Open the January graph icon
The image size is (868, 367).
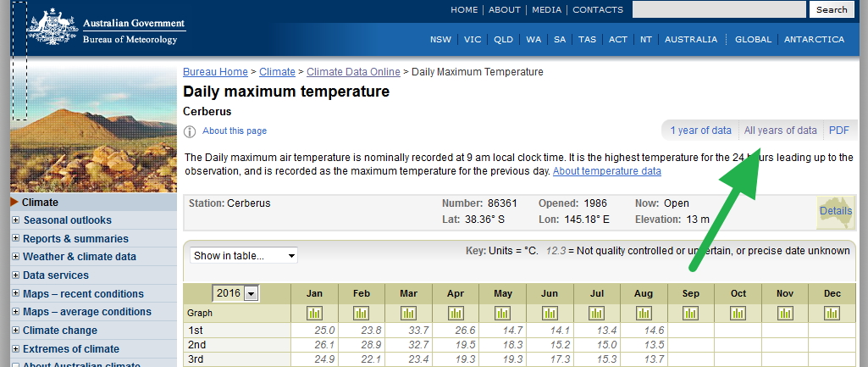314,314
